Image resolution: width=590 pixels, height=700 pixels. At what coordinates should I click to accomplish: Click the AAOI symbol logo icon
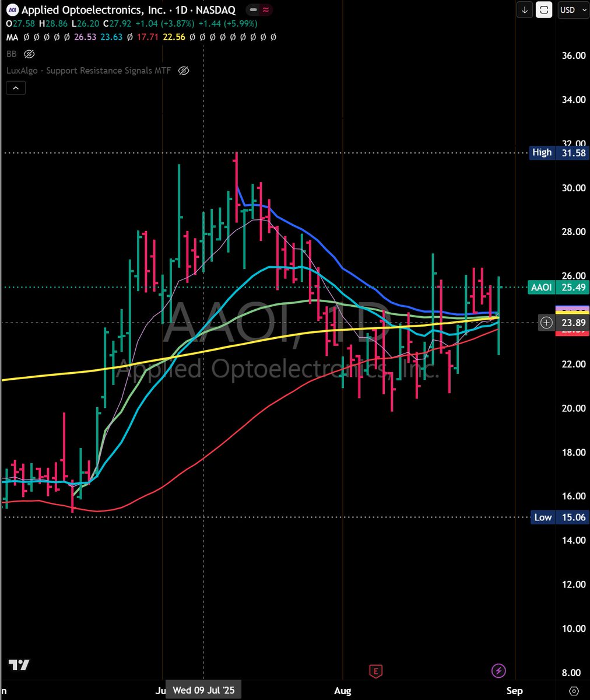tap(12, 10)
